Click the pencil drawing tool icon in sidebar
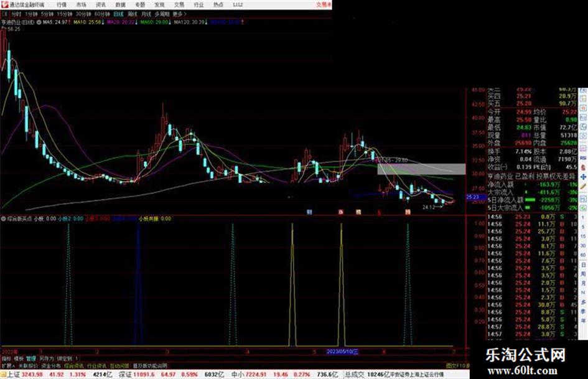The width and height of the screenshot is (588, 379). click(583, 185)
